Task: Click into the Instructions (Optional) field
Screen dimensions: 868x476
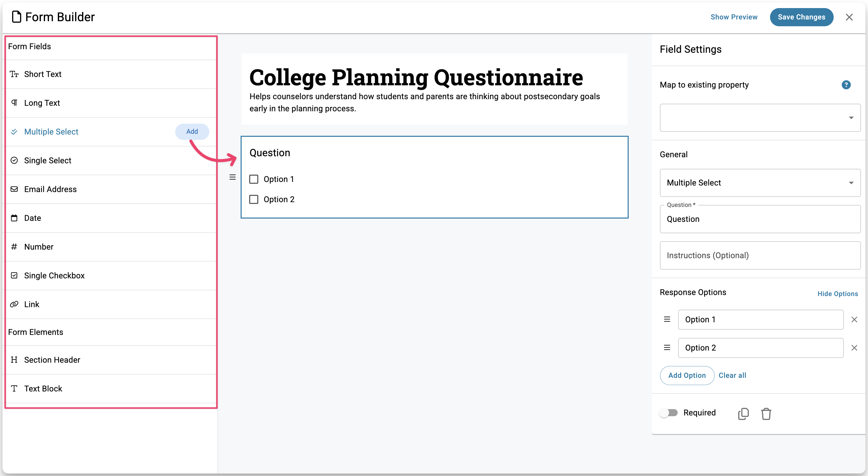Action: pos(760,255)
